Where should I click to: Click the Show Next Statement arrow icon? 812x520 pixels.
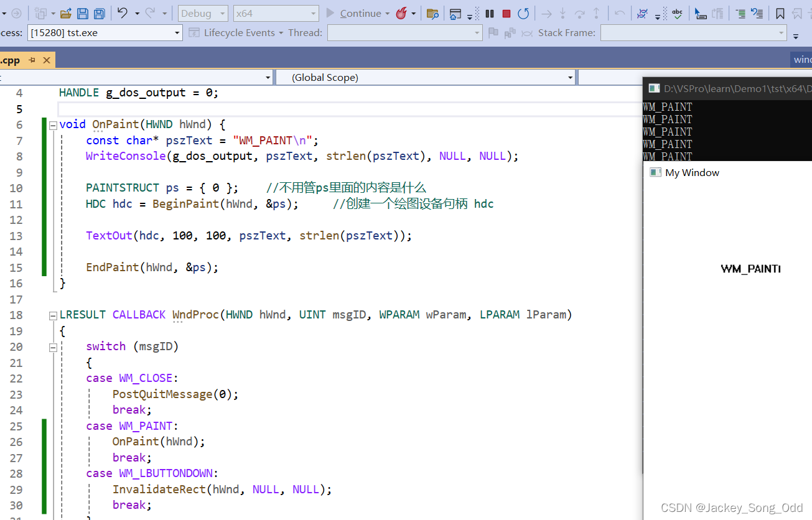coord(546,13)
